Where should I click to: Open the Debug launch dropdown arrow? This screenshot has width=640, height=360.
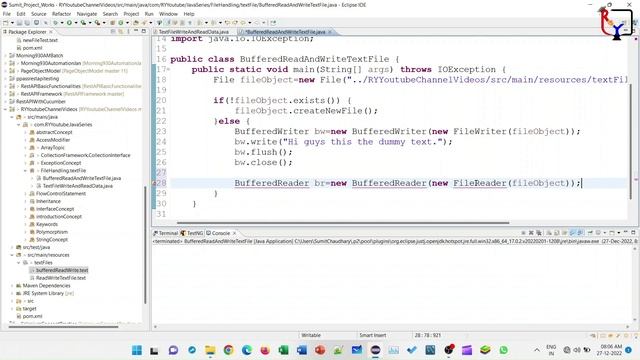pyautogui.click(x=61, y=23)
